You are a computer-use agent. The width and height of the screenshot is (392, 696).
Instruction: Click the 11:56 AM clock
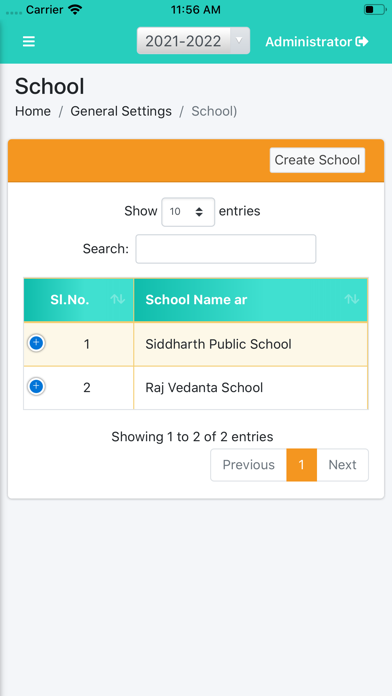pos(195,9)
